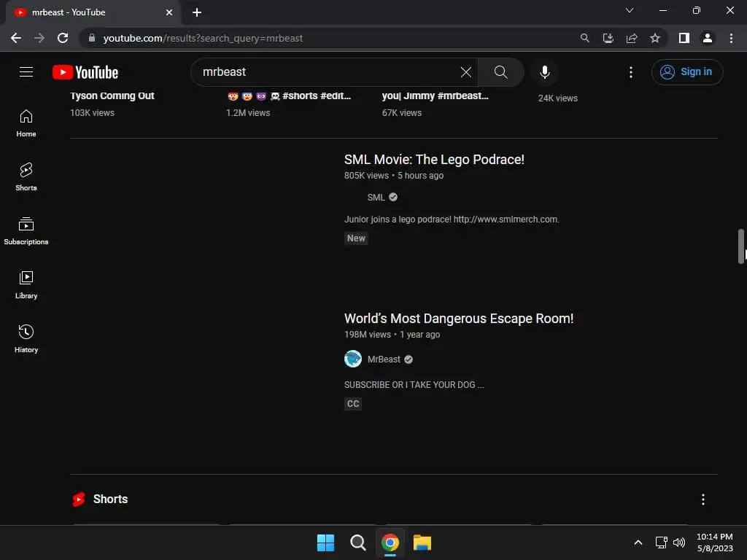This screenshot has width=747, height=560.
Task: Open the YouTube hamburger guide menu
Action: [x=26, y=72]
